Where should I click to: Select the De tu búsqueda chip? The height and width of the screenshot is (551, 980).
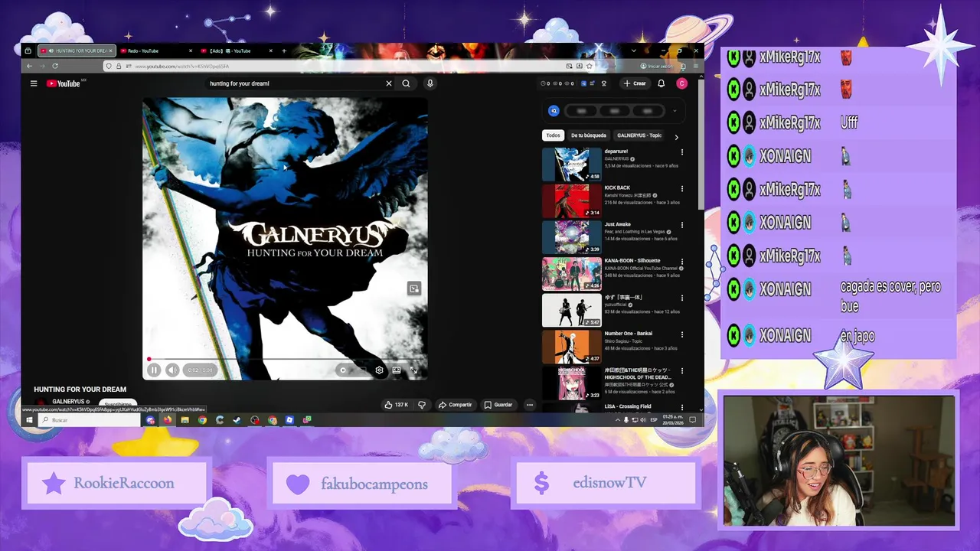coord(589,135)
